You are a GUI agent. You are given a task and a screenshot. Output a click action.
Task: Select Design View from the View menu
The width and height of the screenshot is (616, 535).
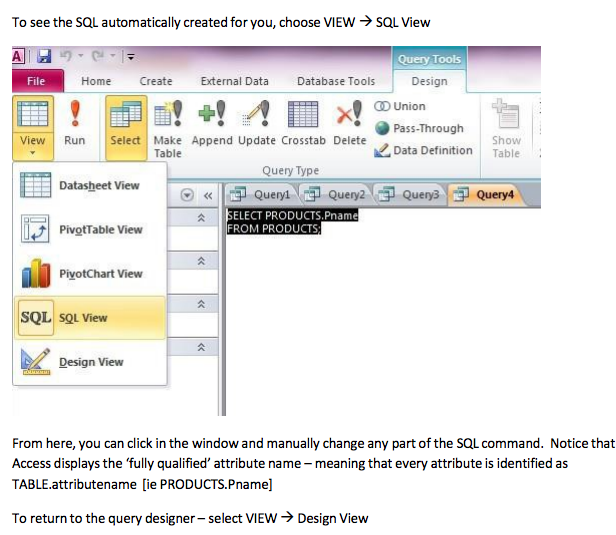(x=90, y=362)
